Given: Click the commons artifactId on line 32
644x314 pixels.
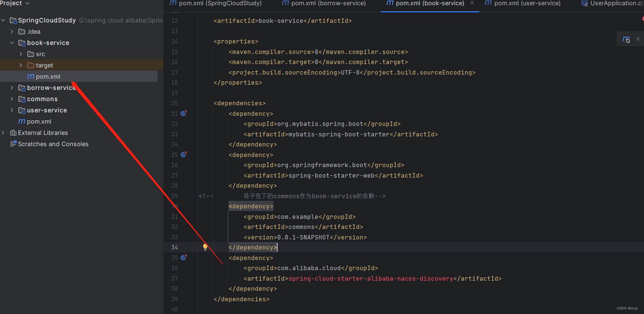Looking at the screenshot, I should [x=302, y=227].
